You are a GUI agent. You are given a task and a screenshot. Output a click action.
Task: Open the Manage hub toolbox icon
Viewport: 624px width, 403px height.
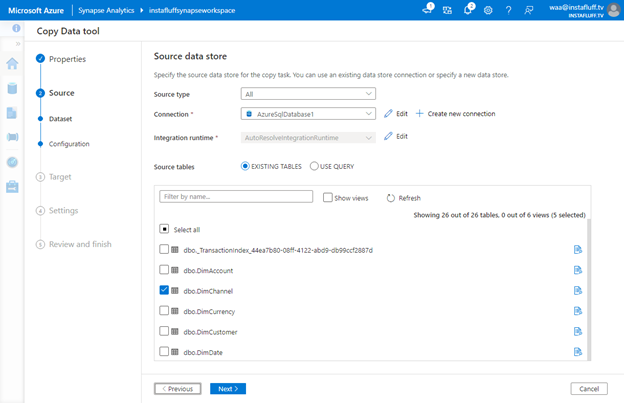click(x=12, y=187)
